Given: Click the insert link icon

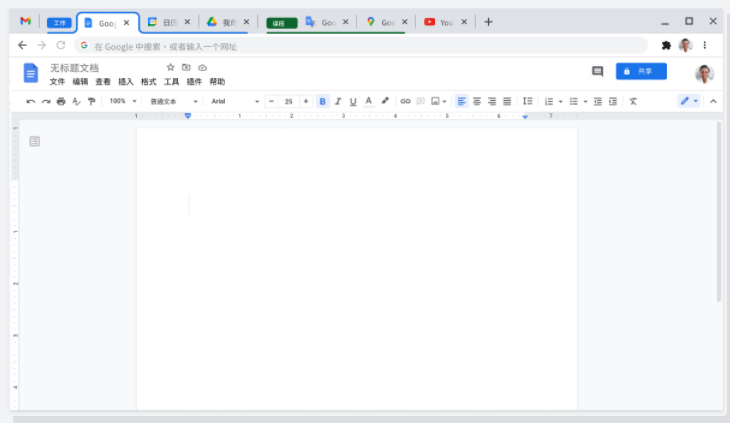Looking at the screenshot, I should point(405,101).
